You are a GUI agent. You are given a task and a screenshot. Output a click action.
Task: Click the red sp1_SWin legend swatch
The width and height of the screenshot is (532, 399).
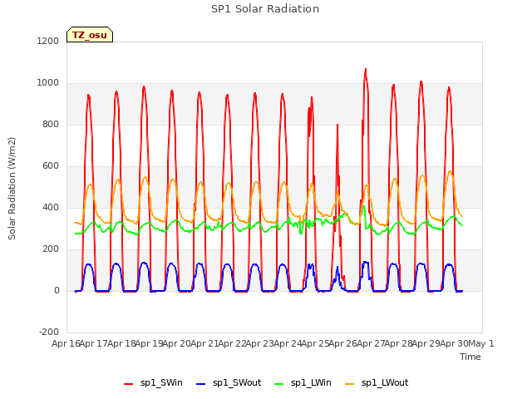pos(129,384)
